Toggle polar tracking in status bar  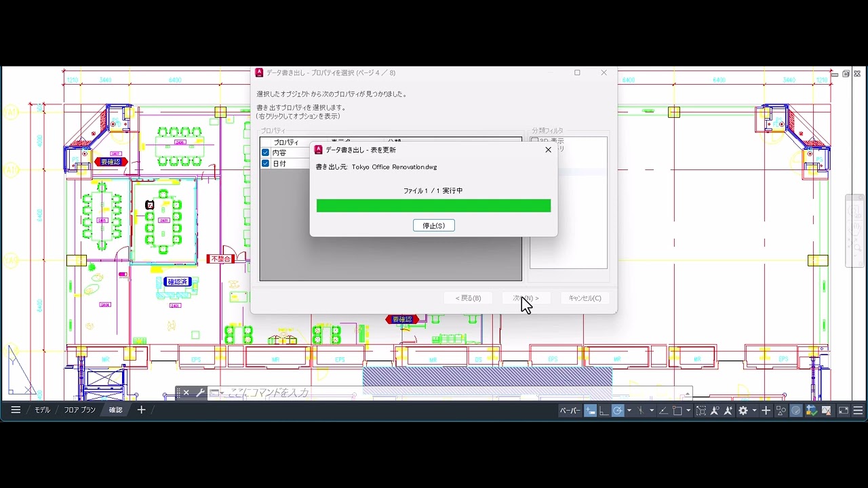click(x=617, y=411)
